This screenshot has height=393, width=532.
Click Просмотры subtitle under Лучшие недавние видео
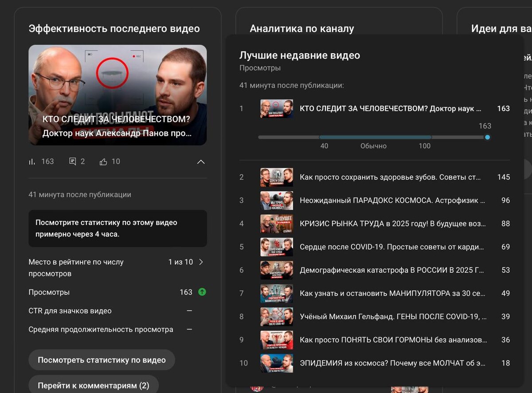tap(260, 68)
